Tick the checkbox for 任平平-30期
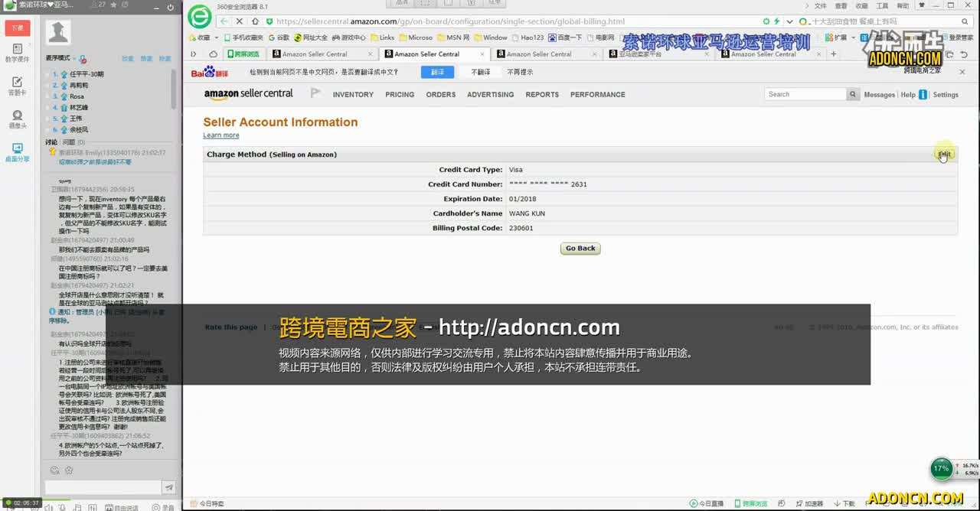 point(49,75)
